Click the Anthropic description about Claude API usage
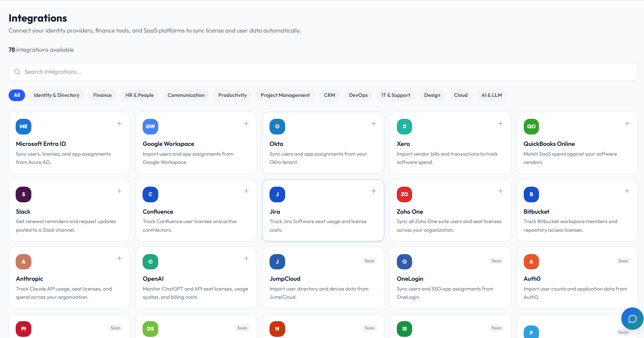 (x=64, y=293)
